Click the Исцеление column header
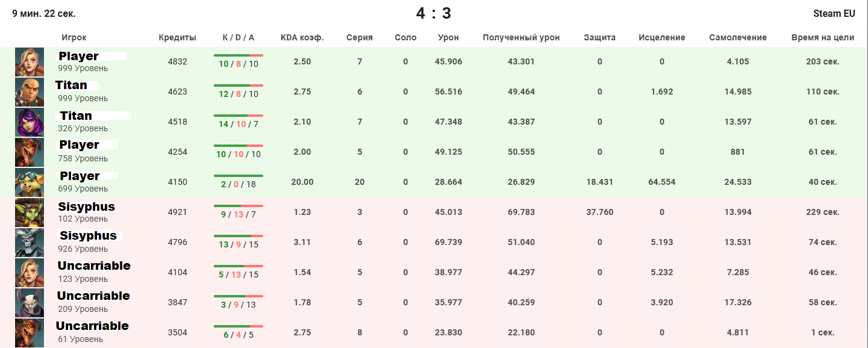The width and height of the screenshot is (868, 348). (x=661, y=37)
